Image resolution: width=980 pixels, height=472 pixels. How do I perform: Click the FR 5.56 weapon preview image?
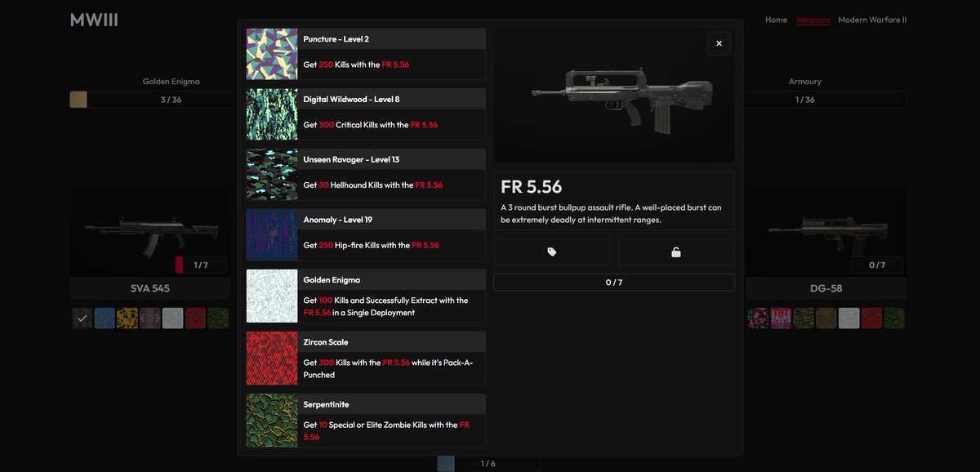614,95
